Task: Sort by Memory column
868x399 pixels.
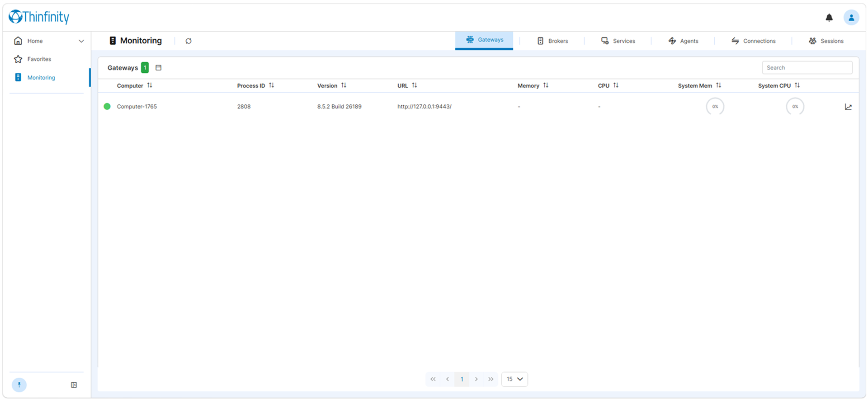Action: click(546, 85)
